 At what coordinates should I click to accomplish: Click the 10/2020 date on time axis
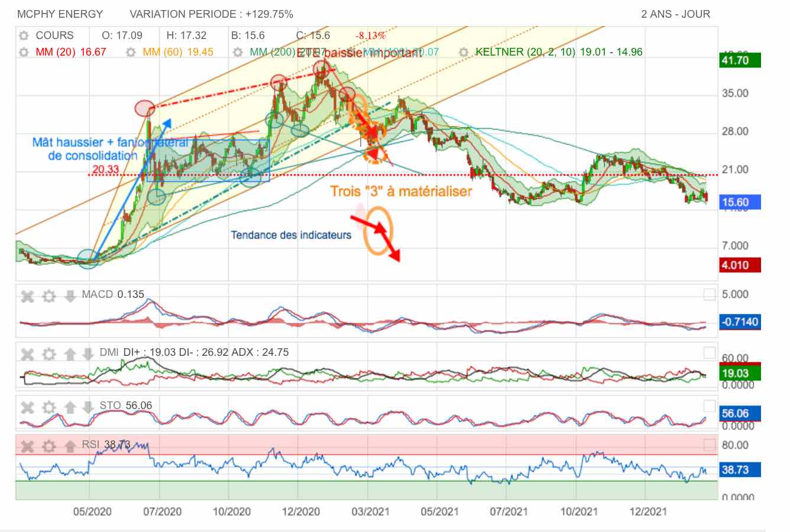coord(230,511)
